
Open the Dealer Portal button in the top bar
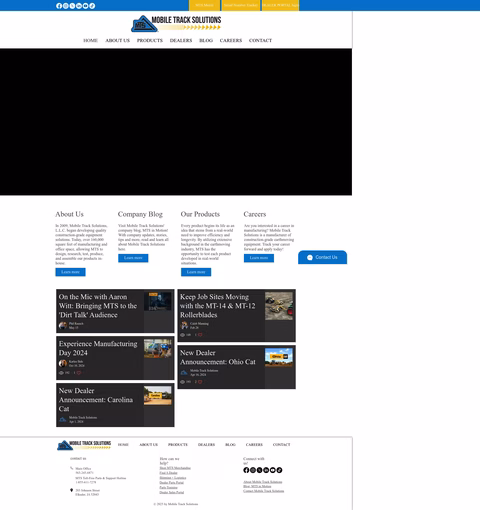[x=280, y=5]
